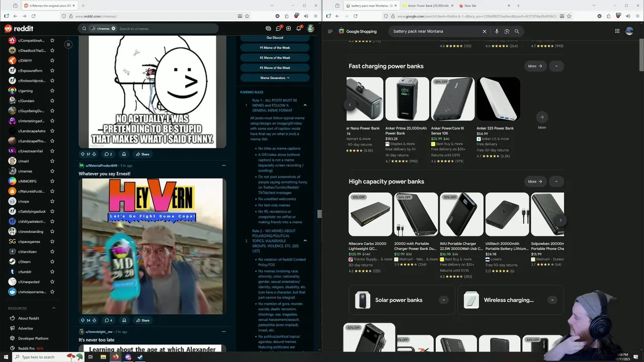The width and height of the screenshot is (644, 362).
Task: Reload the Reddit browser page
Action: click(33, 16)
